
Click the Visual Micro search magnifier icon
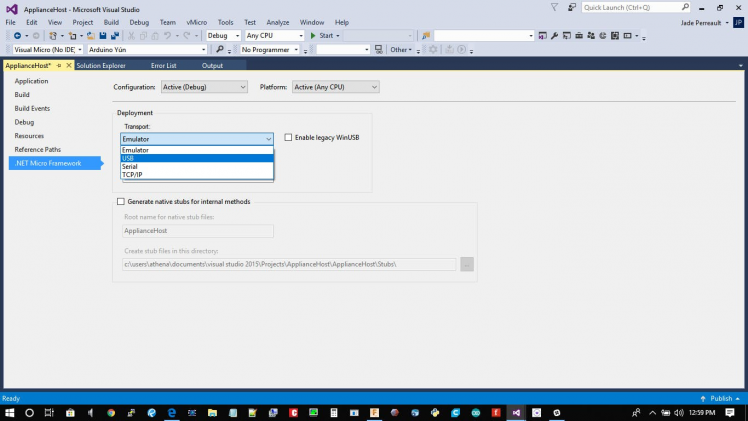pyautogui.click(x=219, y=49)
